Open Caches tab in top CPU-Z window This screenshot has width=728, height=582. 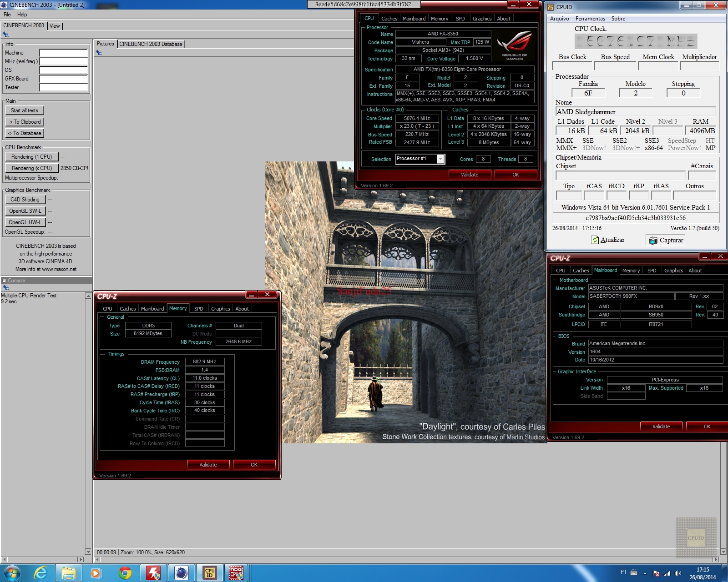pyautogui.click(x=389, y=19)
